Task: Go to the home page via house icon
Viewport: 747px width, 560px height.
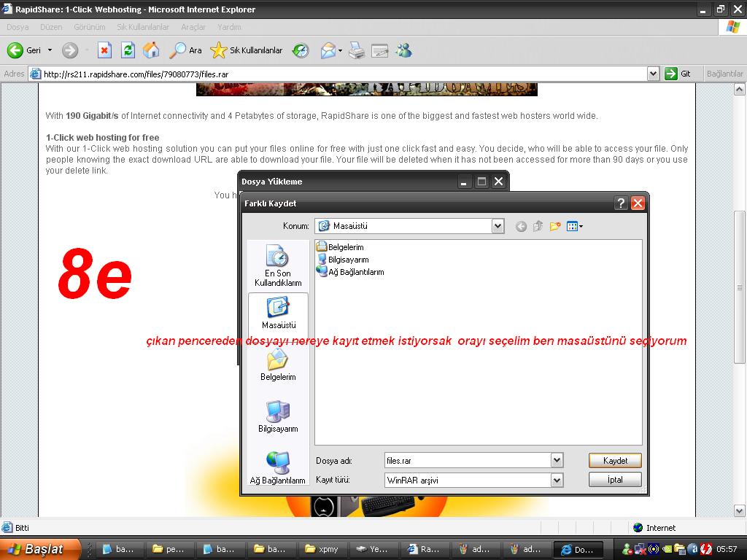Action: point(151,50)
